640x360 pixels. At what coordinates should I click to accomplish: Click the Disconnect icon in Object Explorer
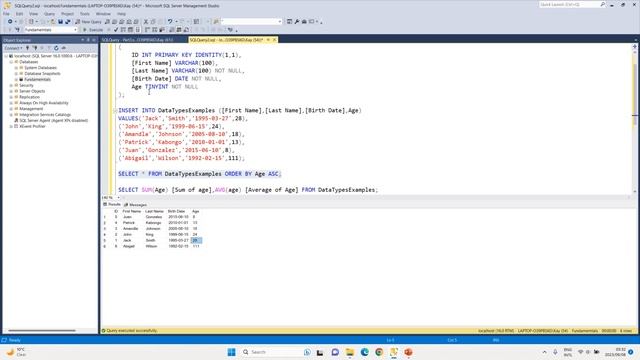[35, 48]
